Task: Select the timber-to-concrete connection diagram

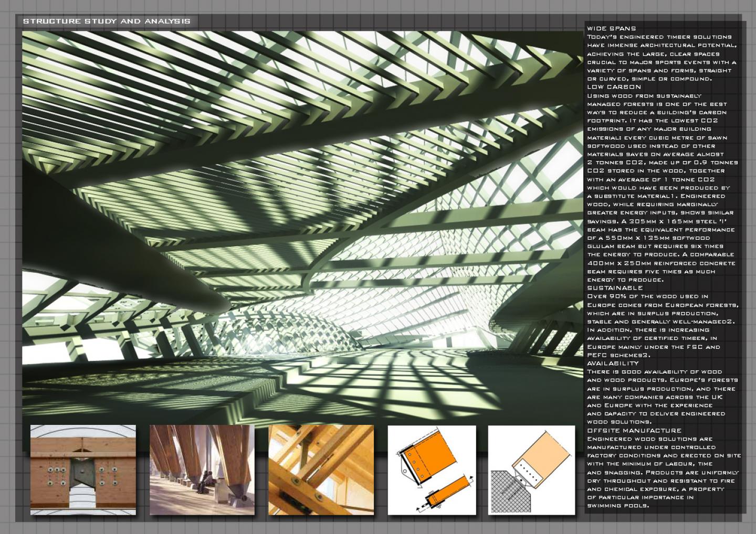Action: [531, 469]
